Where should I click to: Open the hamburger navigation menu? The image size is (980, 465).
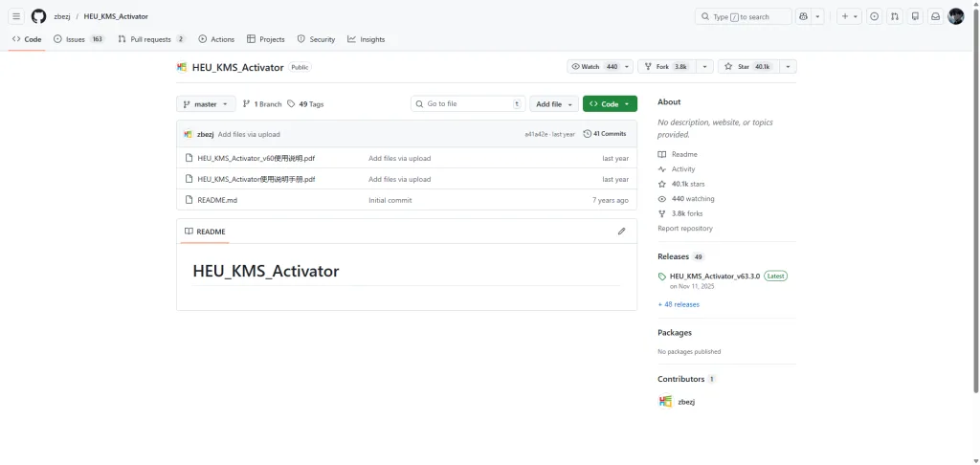click(16, 16)
